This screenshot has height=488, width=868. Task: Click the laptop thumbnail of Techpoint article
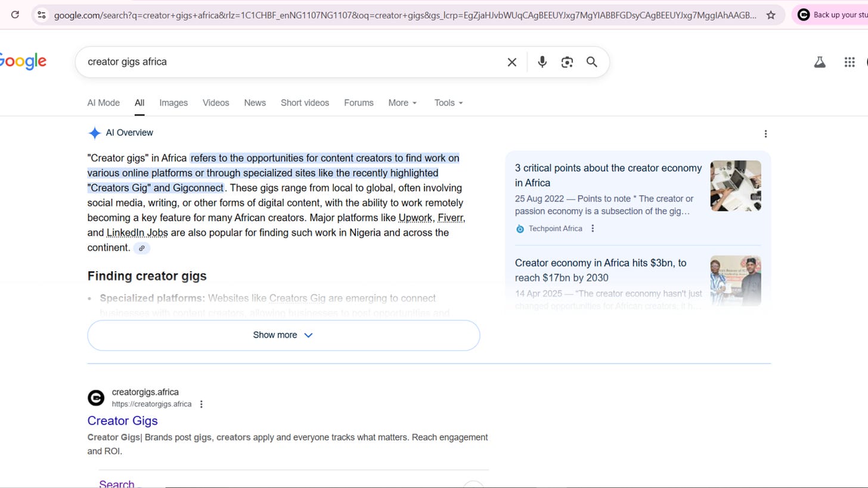pyautogui.click(x=736, y=185)
